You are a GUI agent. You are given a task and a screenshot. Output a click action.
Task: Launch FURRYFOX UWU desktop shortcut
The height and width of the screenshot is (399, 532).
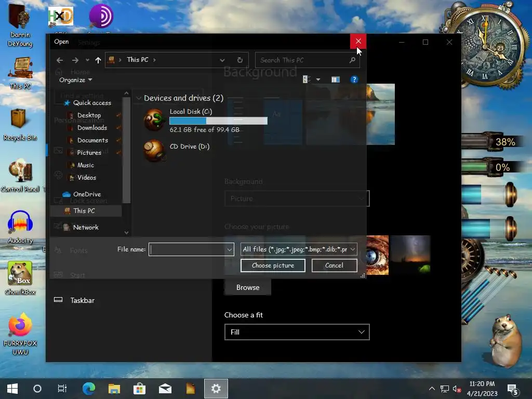pos(20,334)
